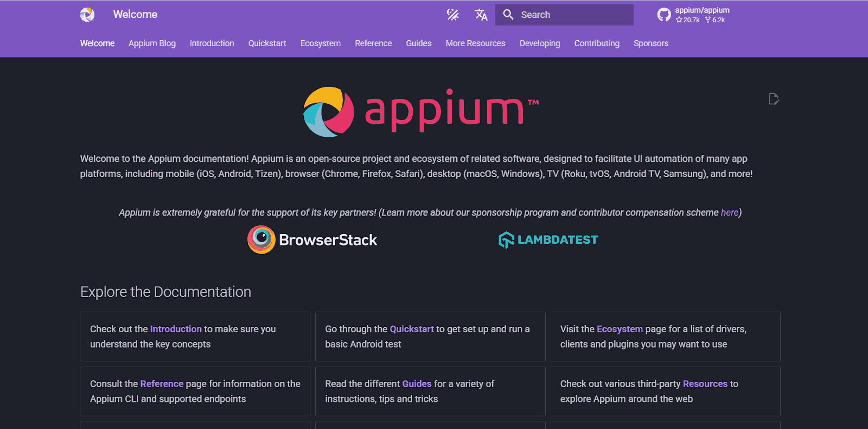Click the Welcome header title text
The image size is (868, 429).
click(135, 15)
